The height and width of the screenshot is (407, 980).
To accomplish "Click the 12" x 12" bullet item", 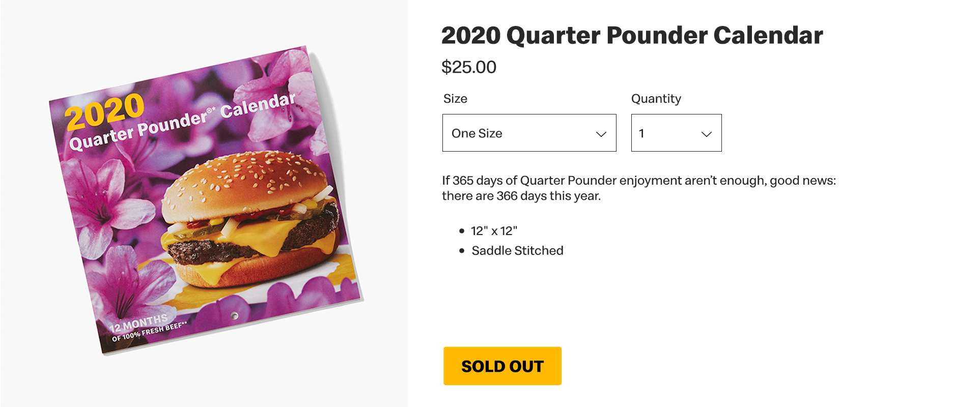I will pos(494,231).
